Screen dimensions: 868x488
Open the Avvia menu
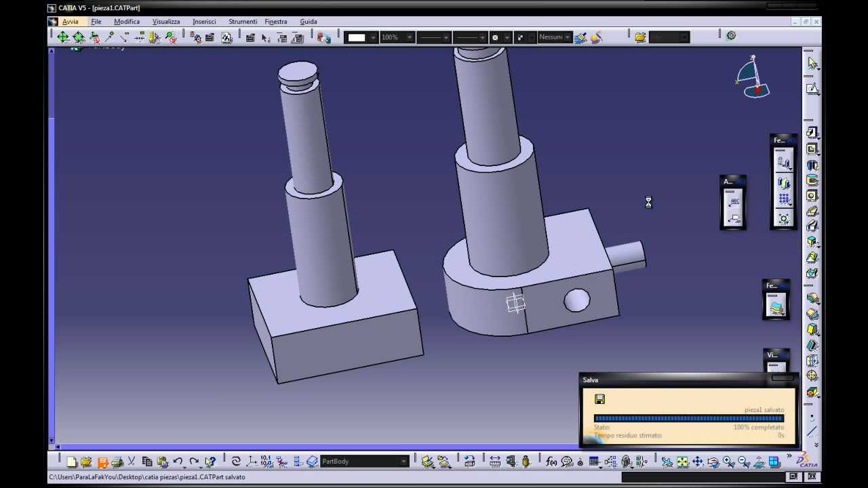[x=71, y=22]
